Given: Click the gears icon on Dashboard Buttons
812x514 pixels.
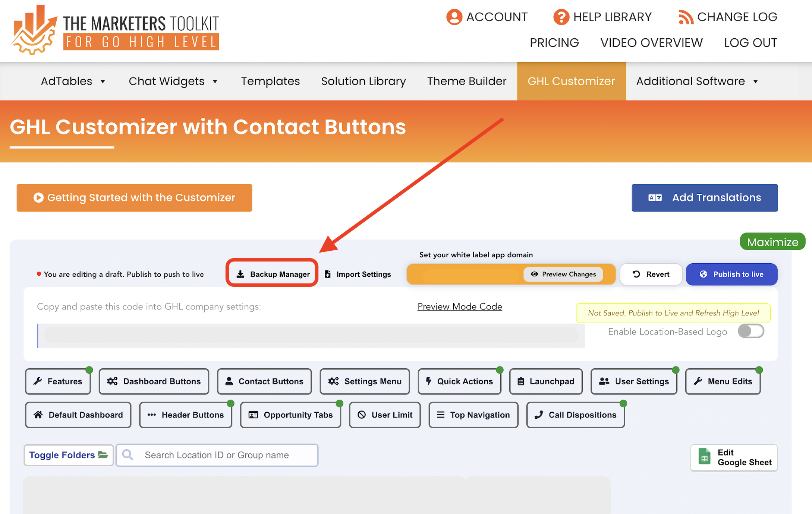Looking at the screenshot, I should (x=112, y=381).
